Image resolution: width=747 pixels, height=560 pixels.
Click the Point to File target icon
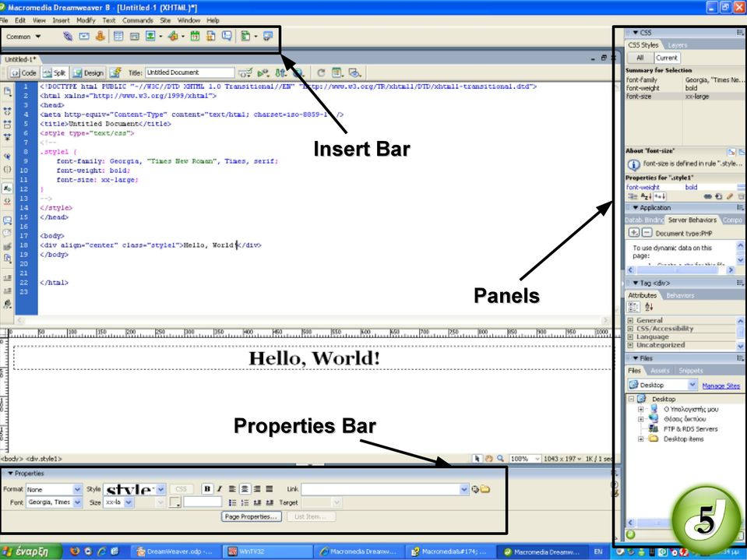click(475, 489)
